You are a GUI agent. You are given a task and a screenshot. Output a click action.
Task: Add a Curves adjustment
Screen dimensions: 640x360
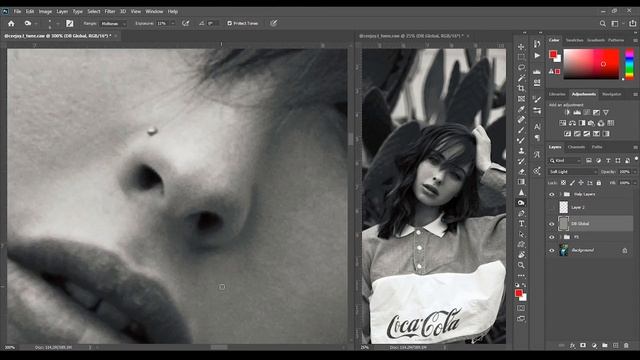pyautogui.click(x=587, y=112)
